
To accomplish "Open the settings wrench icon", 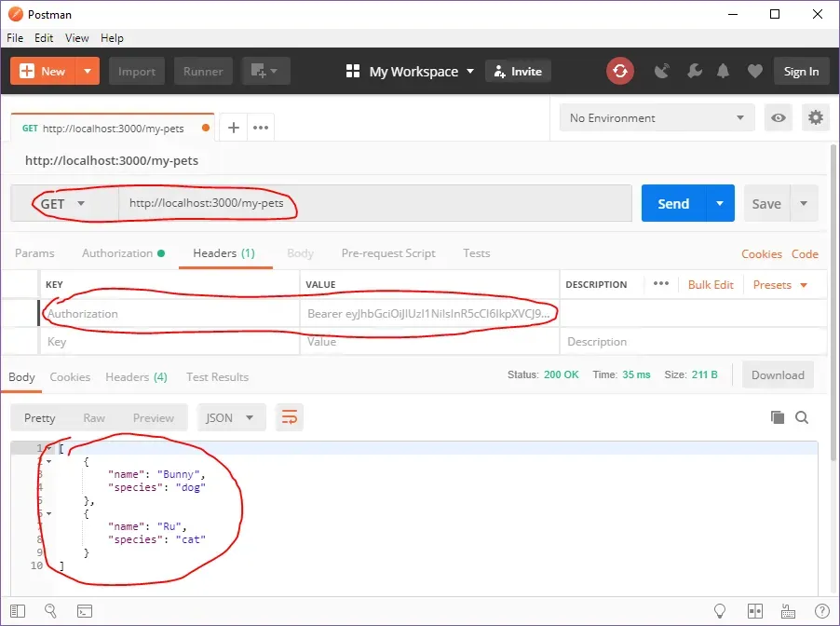I will [x=693, y=71].
